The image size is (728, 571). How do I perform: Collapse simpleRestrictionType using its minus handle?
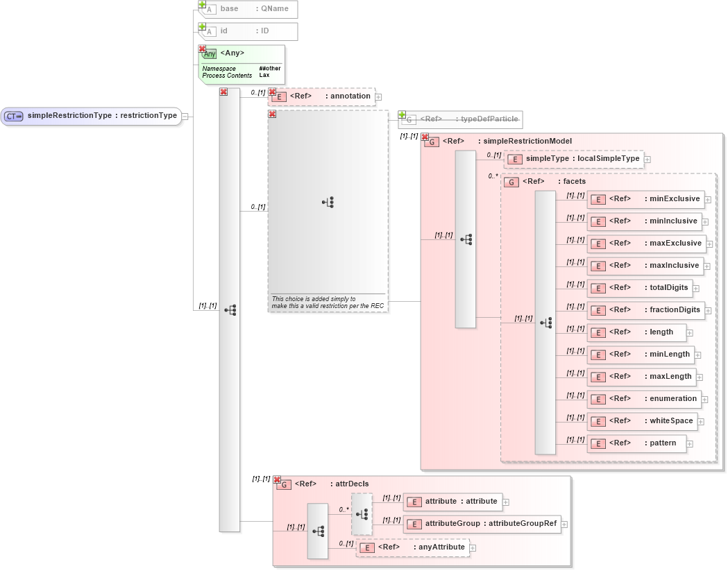coord(183,115)
